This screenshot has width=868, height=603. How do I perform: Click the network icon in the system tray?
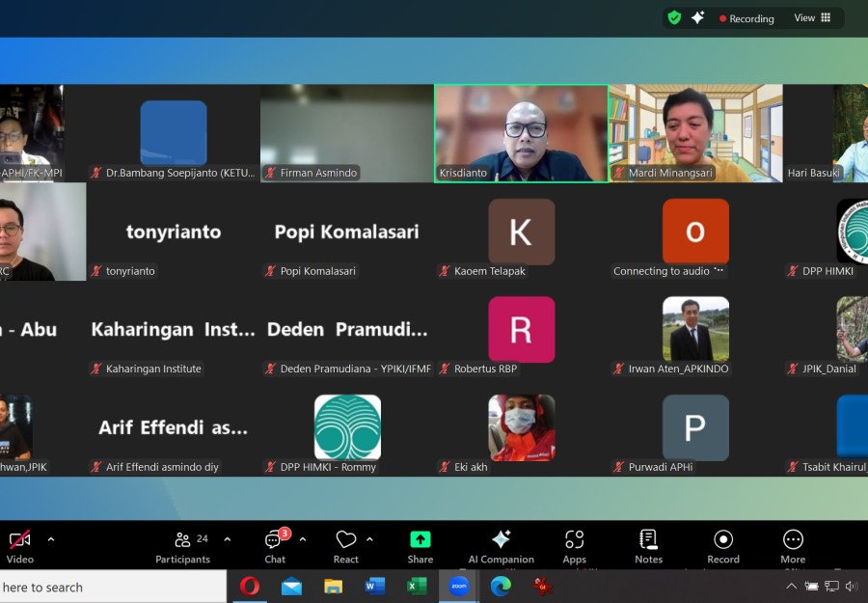coord(831,586)
